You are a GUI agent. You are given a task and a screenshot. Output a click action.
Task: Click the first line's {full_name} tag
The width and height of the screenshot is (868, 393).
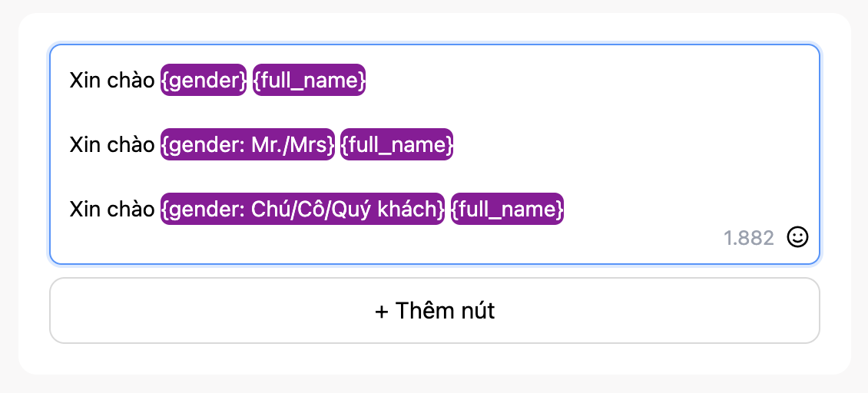310,81
